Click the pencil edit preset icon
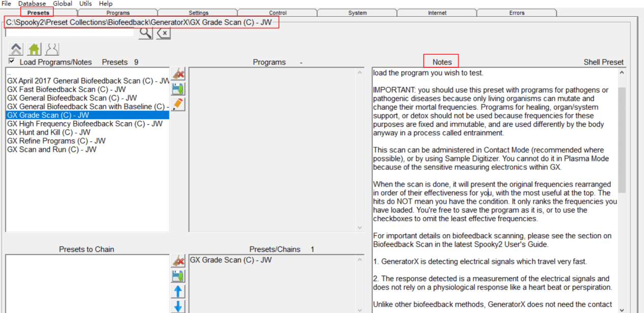Screen dimensions: 644x313 pos(178,105)
